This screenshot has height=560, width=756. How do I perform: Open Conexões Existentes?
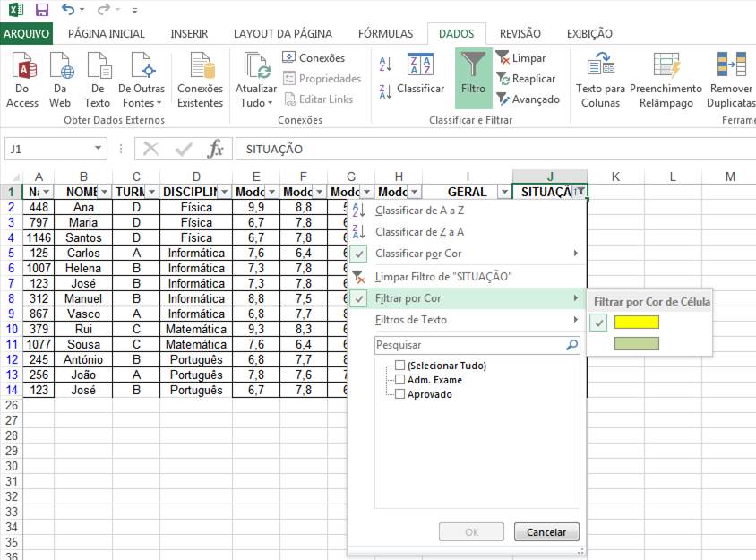pyautogui.click(x=200, y=80)
